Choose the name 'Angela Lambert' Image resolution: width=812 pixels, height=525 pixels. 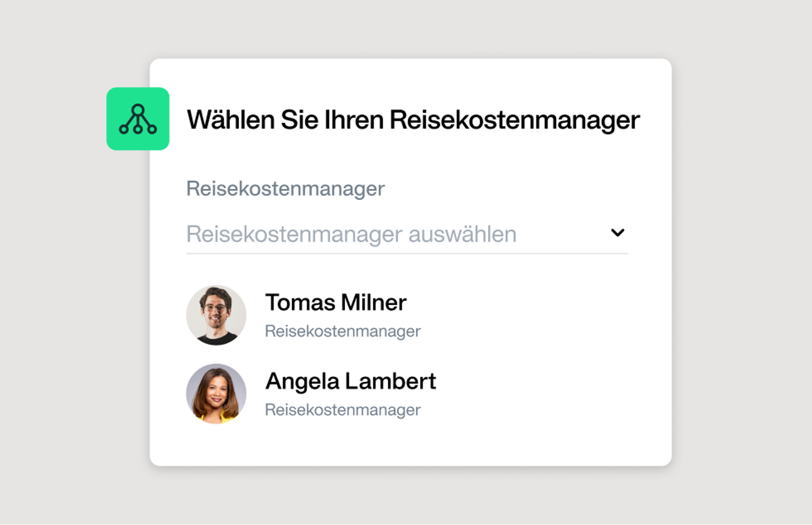point(351,381)
